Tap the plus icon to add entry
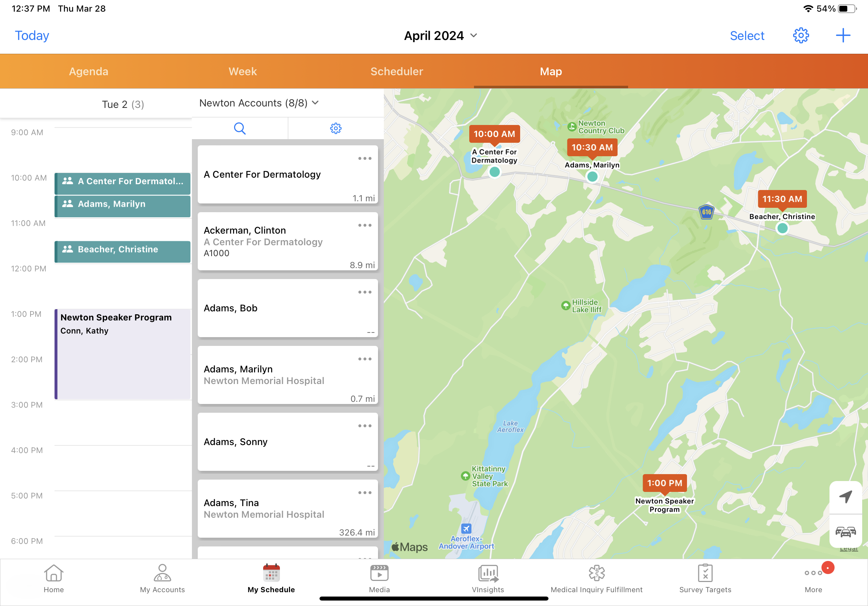 843,36
